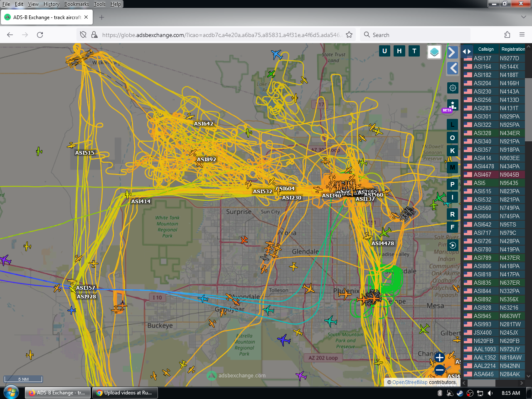The width and height of the screenshot is (532, 399).
Task: Toggle the P map option button
Action: (453, 184)
